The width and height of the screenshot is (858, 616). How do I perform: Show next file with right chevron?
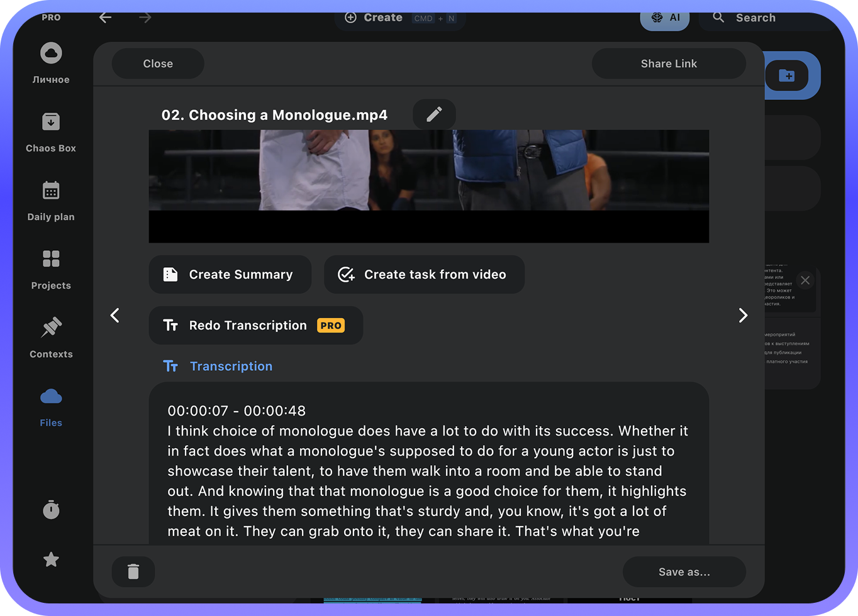(x=743, y=315)
